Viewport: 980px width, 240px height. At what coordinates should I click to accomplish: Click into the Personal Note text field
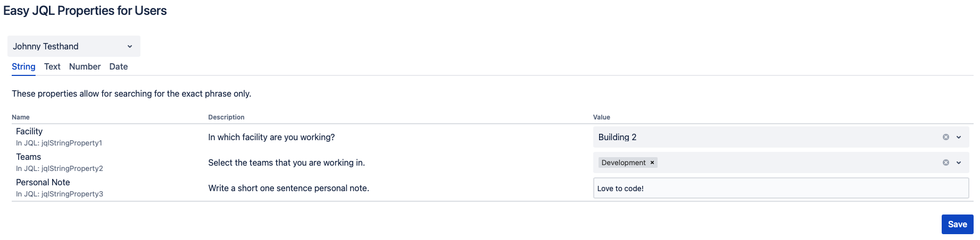point(780,188)
